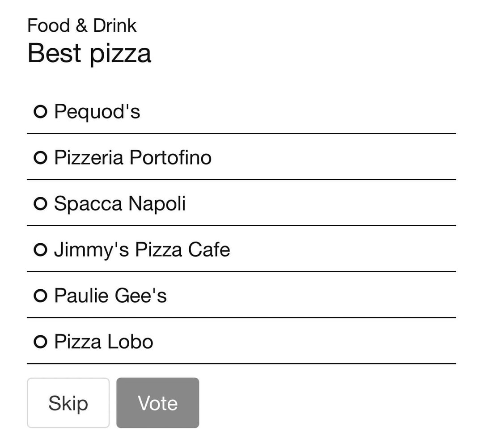
Task: Click the divider line below Spacca Napoli
Action: 241,225
